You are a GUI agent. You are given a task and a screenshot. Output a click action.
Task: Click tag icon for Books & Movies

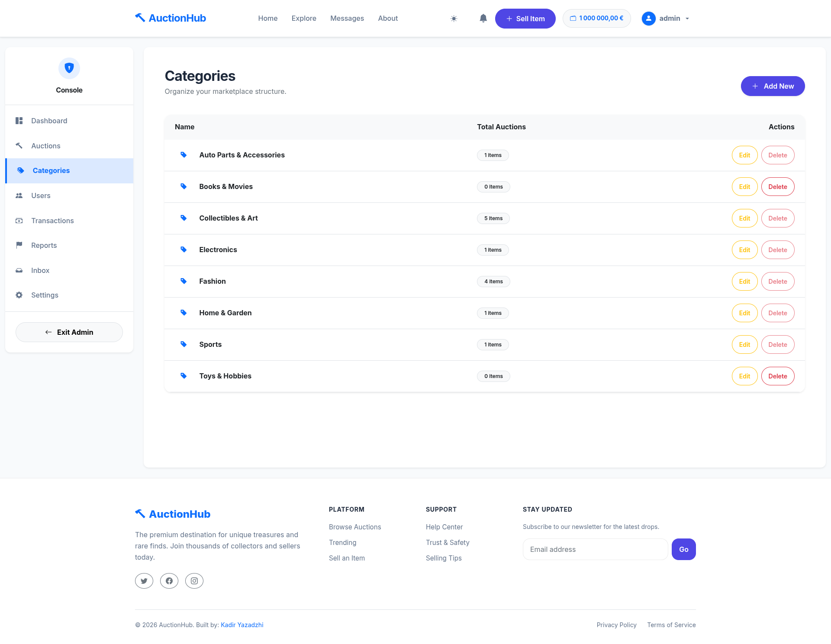coord(184,186)
